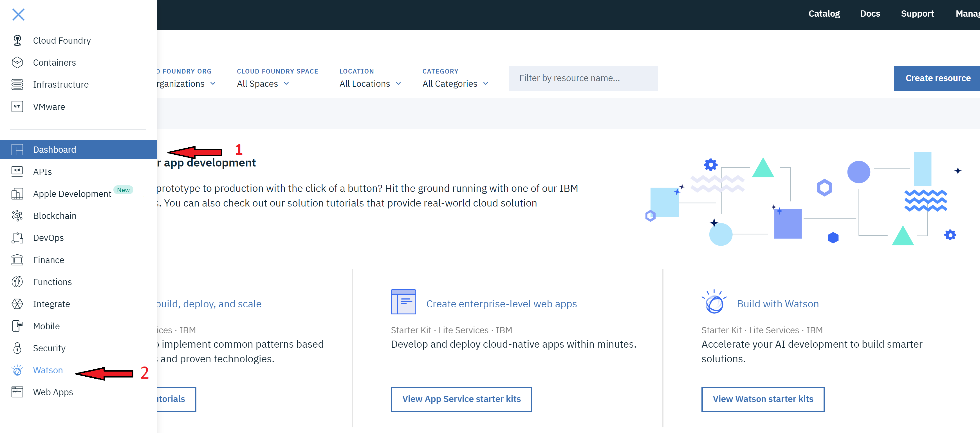Click the Finance bank icon
The width and height of the screenshot is (980, 433).
[17, 260]
